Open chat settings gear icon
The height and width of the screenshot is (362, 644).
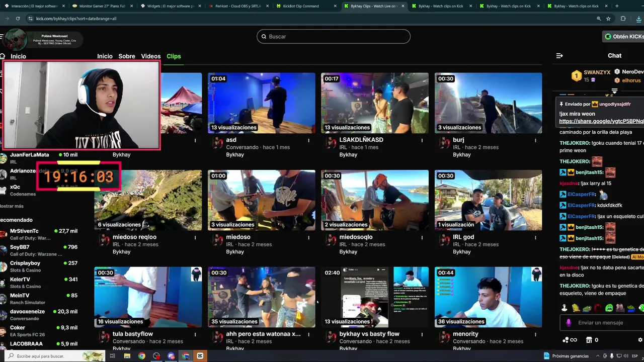coord(640,340)
